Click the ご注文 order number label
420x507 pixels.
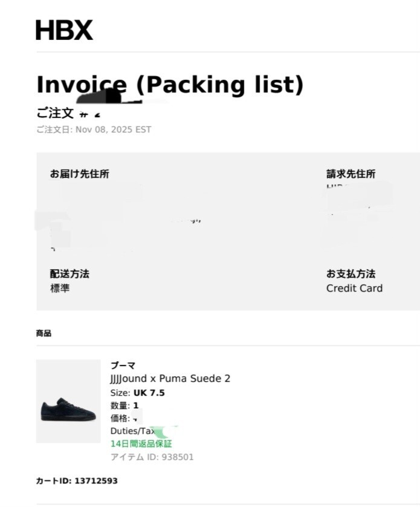coord(54,114)
